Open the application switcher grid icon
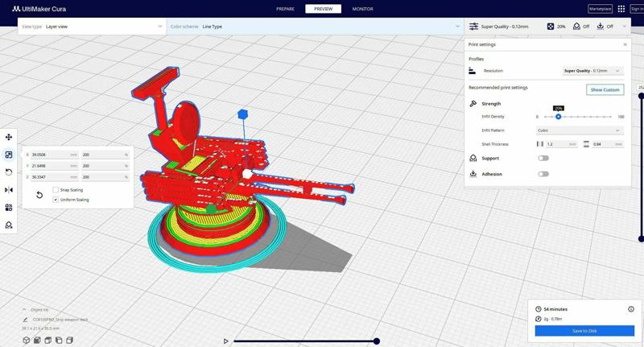The image size is (644, 347). [621, 9]
